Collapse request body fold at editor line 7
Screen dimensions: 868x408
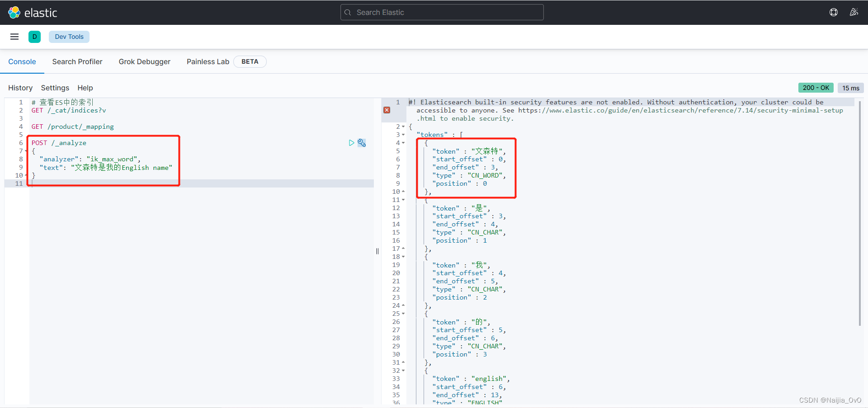(26, 151)
